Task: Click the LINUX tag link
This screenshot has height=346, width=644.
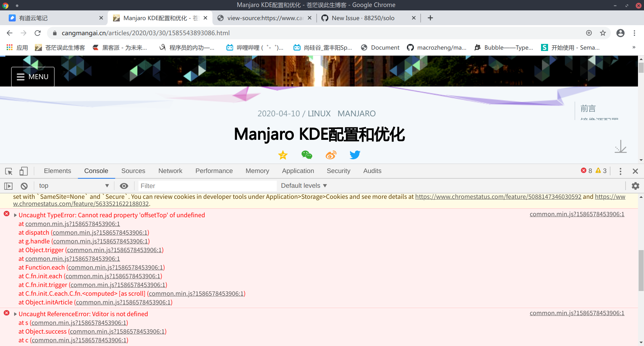Action: (x=319, y=114)
